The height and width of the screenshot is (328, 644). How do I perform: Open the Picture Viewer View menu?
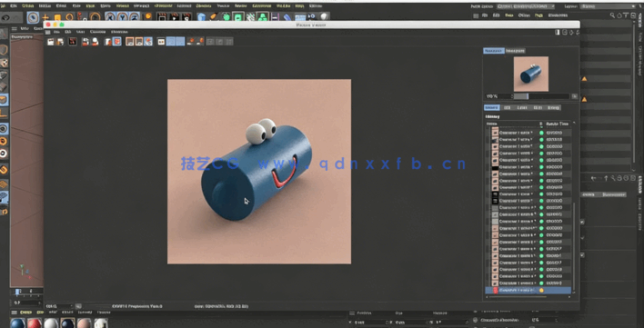pos(80,32)
